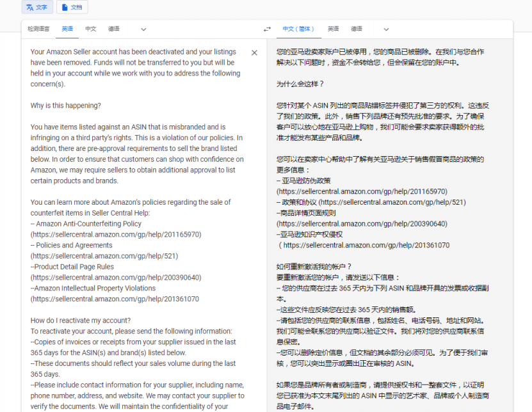
Task: Expand the target language list chevron
Action: coord(386,29)
